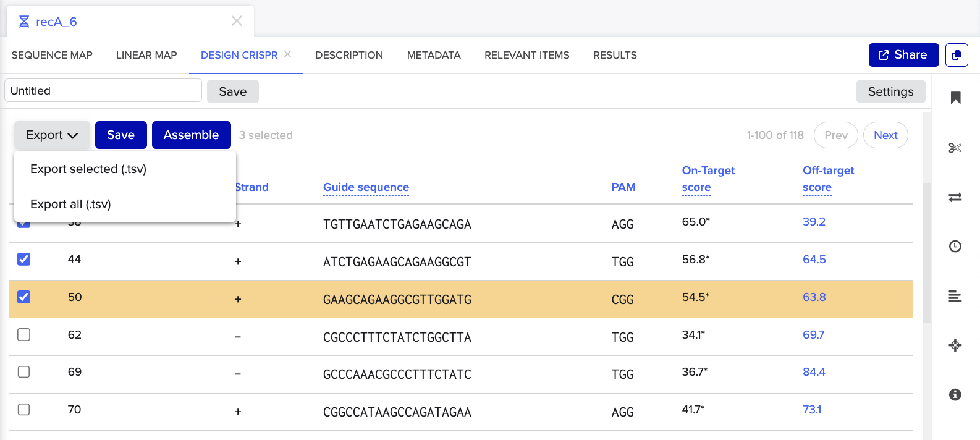The image size is (980, 440).
Task: Open the history clock icon
Action: tap(955, 247)
